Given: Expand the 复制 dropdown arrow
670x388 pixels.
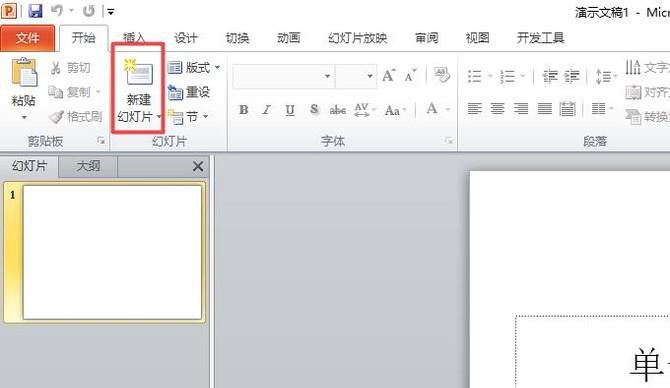Looking at the screenshot, I should click(x=98, y=91).
